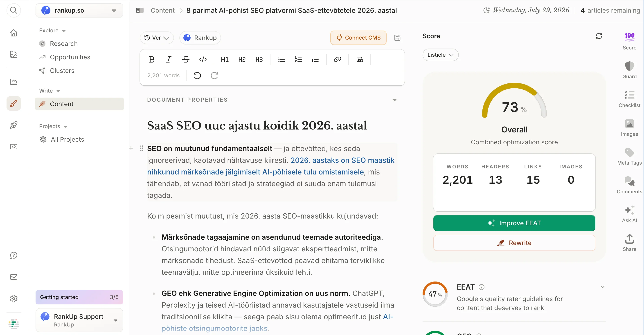Insert a bulleted list
644x335 pixels.
pos(281,59)
